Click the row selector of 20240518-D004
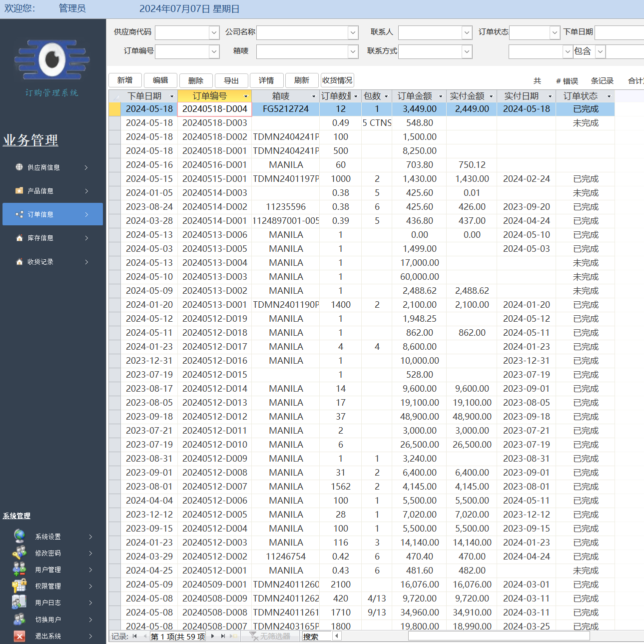 [x=114, y=109]
